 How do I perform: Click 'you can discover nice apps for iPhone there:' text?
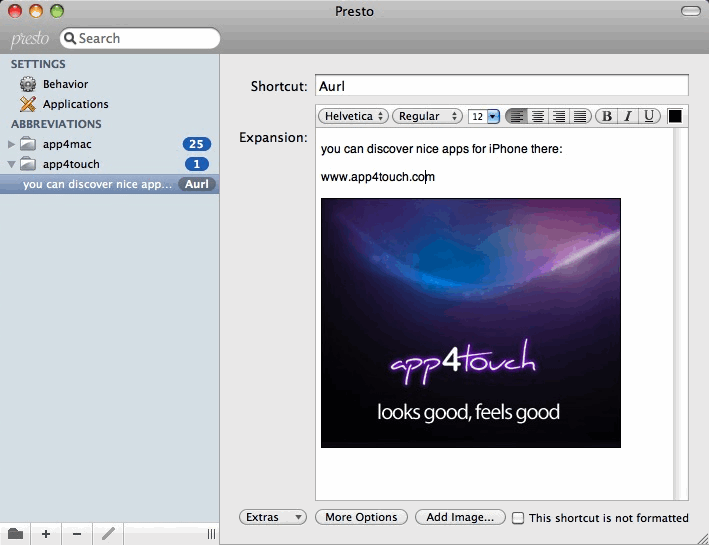[441, 149]
